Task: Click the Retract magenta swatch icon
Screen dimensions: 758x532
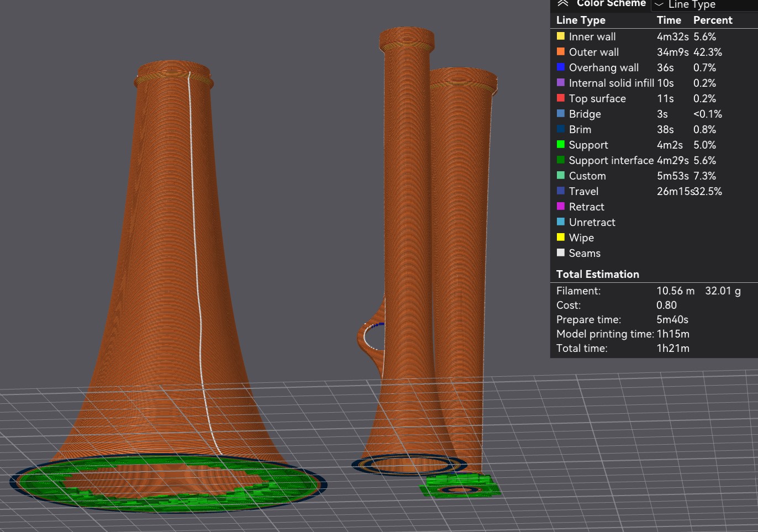Action: [x=561, y=206]
